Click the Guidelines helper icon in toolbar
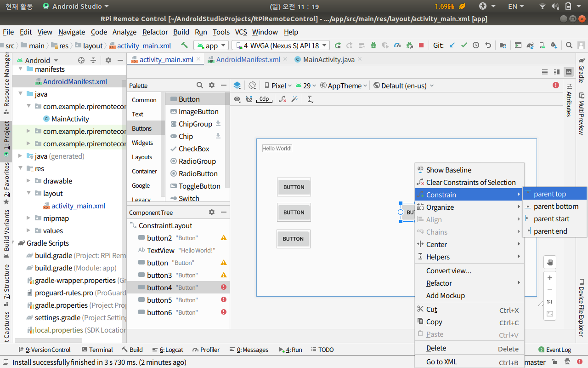This screenshot has height=368, width=588. point(310,99)
